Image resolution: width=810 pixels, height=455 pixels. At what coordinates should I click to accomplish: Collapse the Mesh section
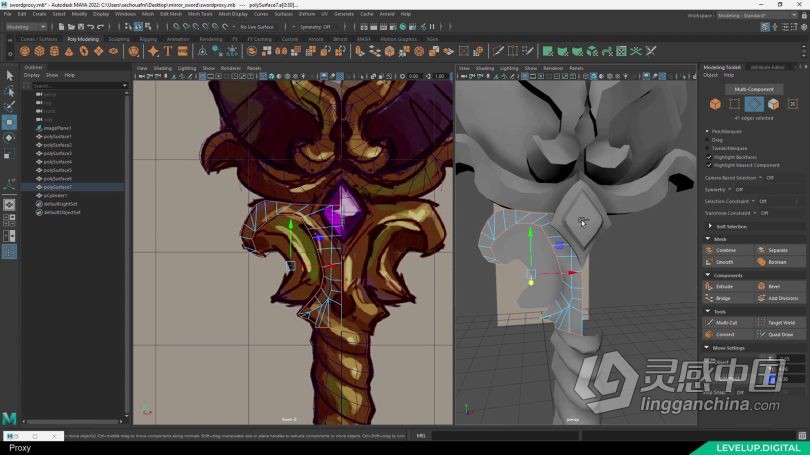[708, 239]
